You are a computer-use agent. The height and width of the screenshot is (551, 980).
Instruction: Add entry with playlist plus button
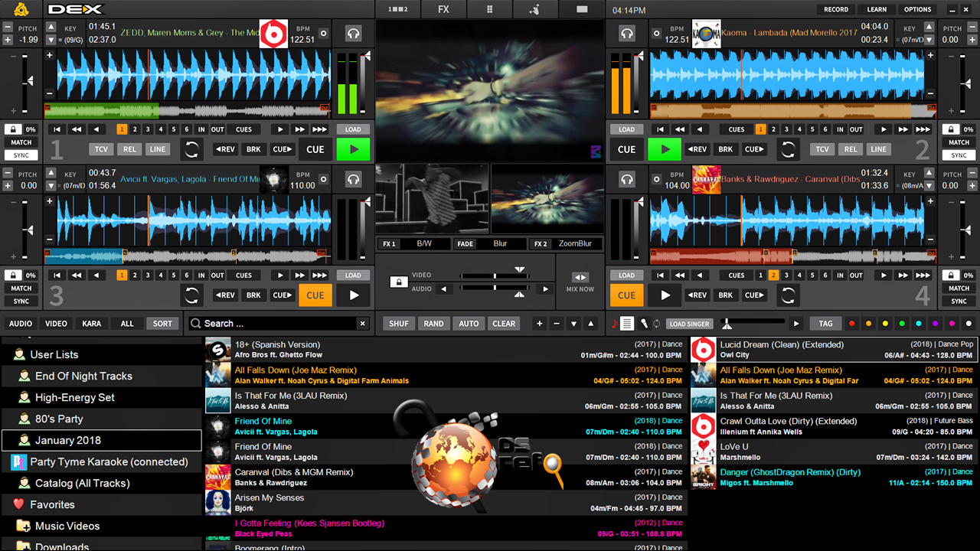(539, 324)
